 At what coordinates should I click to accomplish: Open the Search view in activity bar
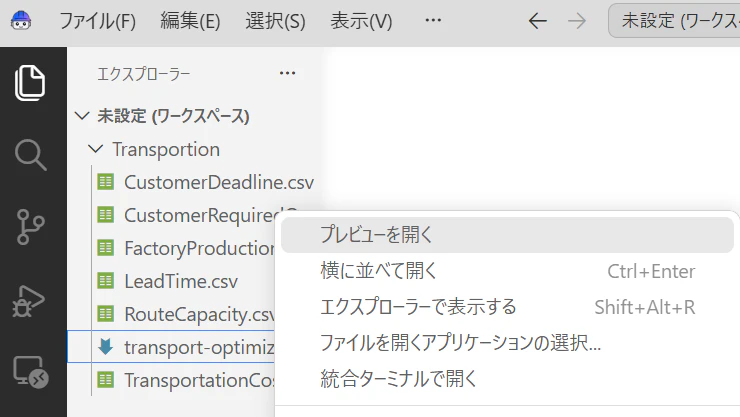tap(31, 155)
